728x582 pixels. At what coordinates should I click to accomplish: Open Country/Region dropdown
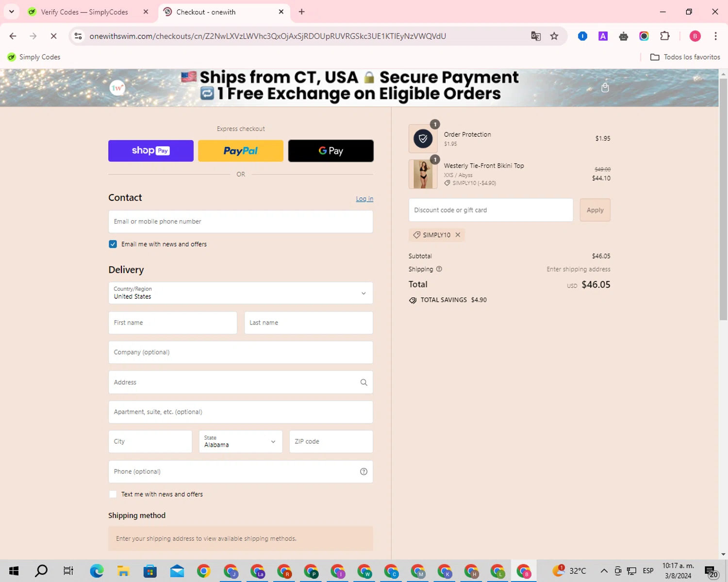coord(241,293)
